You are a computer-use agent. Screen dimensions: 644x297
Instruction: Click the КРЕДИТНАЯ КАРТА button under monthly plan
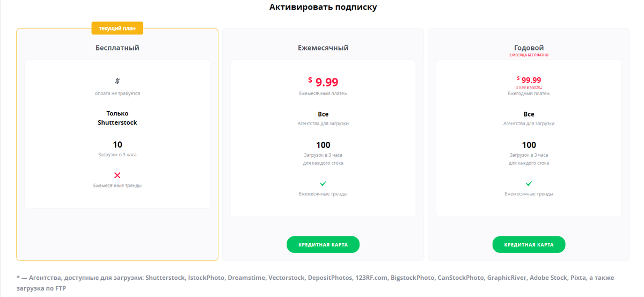pos(323,244)
